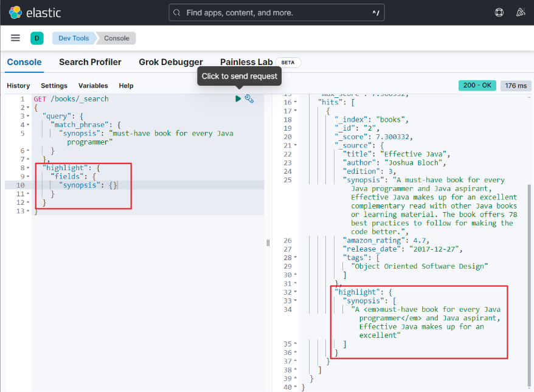Switch to the Painless Lab tab

(246, 62)
